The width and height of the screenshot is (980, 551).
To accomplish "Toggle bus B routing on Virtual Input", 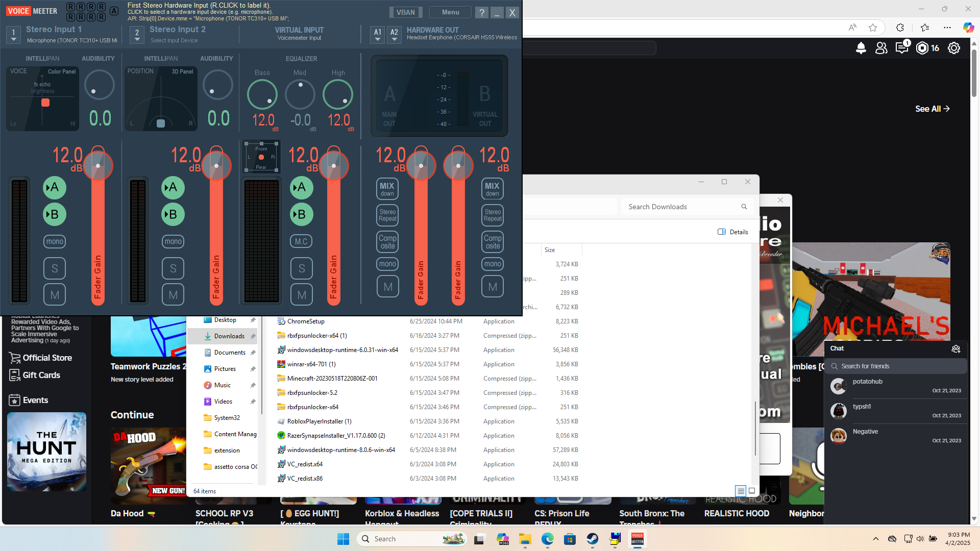I will click(x=301, y=214).
